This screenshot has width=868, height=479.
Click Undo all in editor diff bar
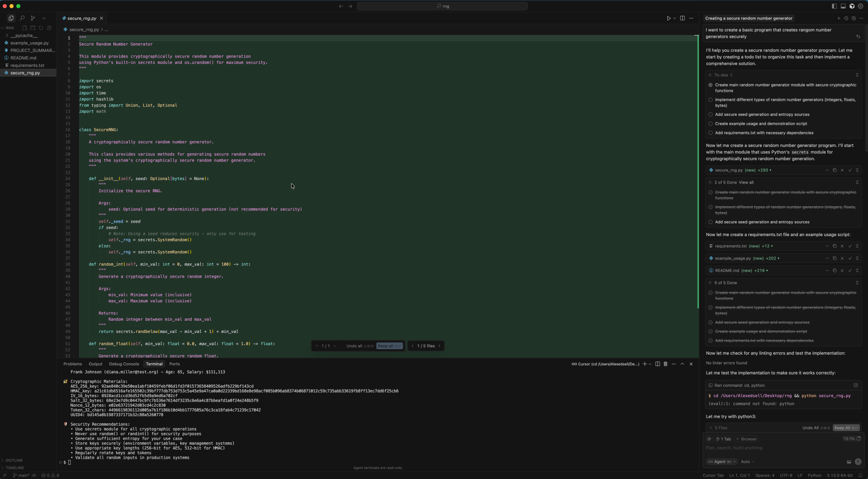354,346
